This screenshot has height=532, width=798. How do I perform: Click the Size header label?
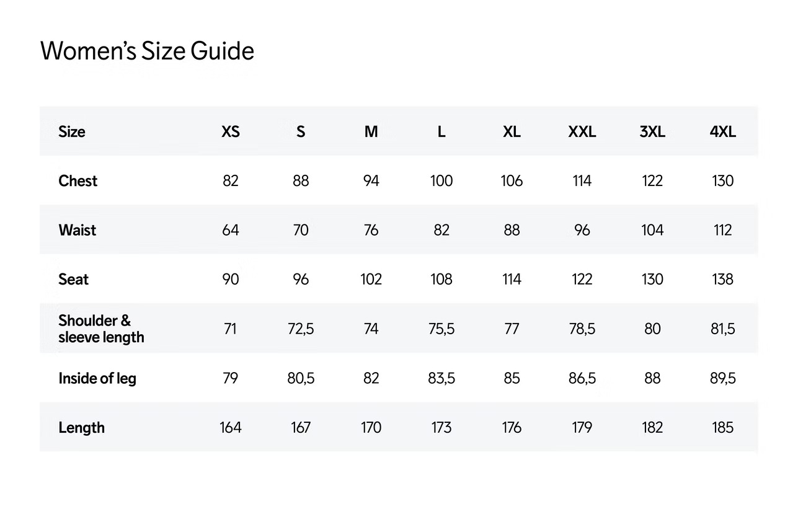coord(72,131)
